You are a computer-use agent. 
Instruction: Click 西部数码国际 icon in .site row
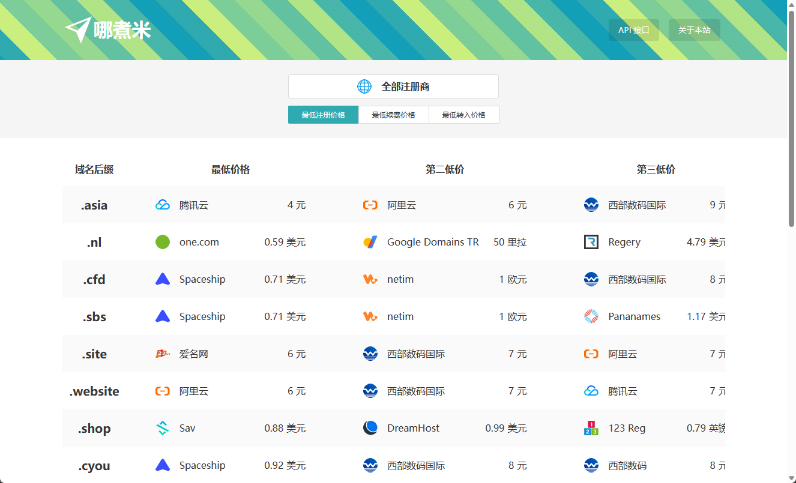370,354
